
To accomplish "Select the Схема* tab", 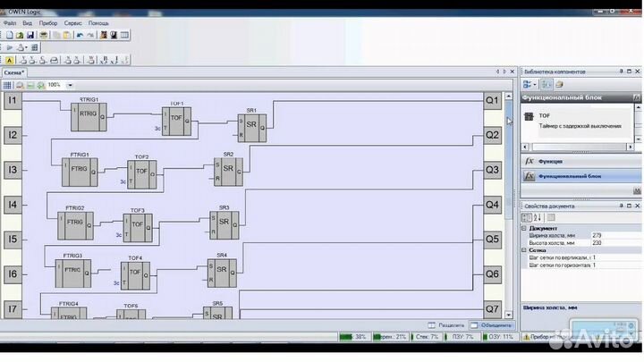I will click(14, 72).
